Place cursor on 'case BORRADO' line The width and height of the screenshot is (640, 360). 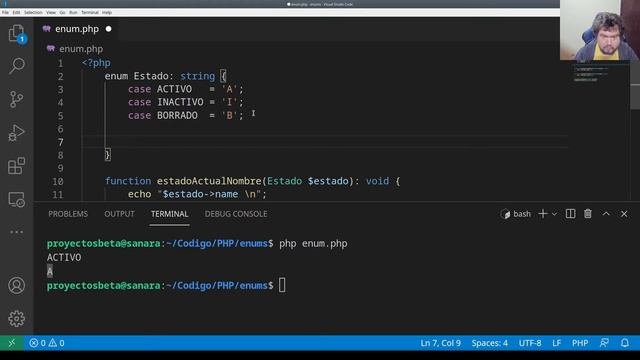[x=186, y=116]
